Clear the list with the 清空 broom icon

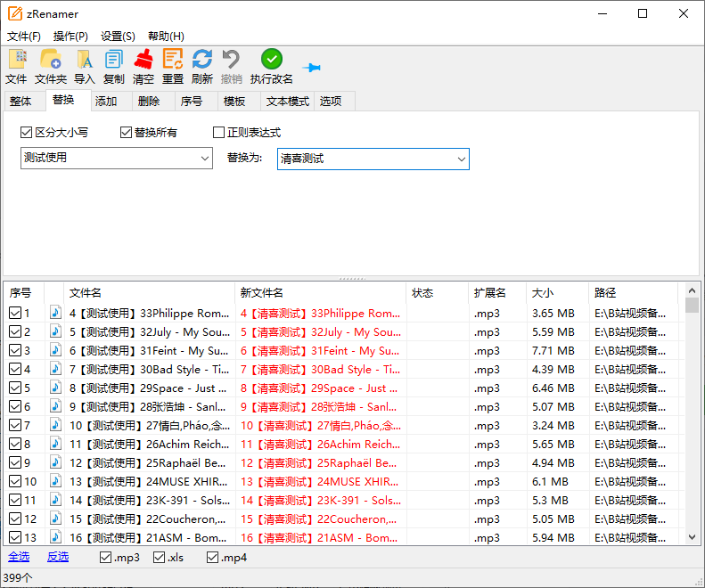143,60
